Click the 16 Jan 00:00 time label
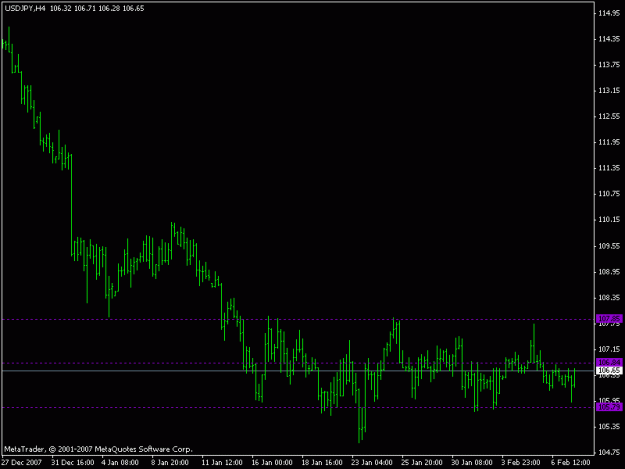Screen dimensions: 625x469 pyautogui.click(x=272, y=462)
